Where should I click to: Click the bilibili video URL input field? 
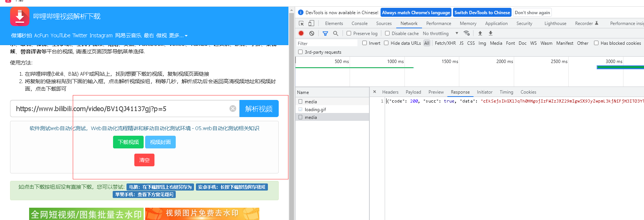coord(125,109)
